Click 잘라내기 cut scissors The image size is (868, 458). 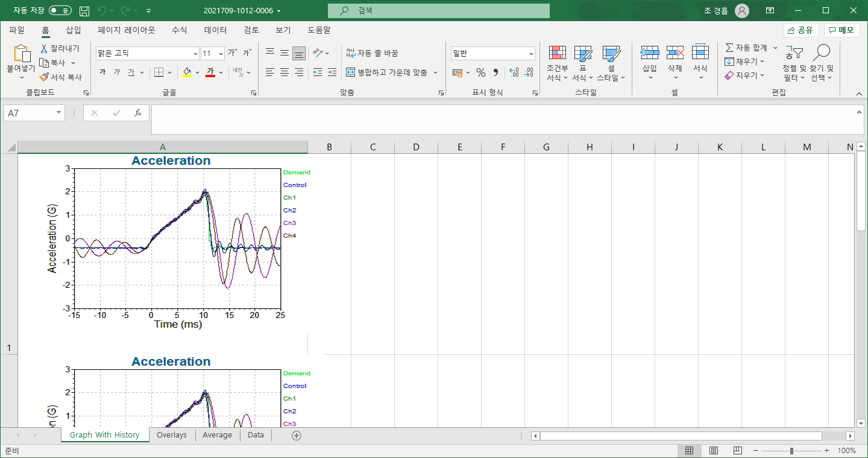[x=60, y=48]
